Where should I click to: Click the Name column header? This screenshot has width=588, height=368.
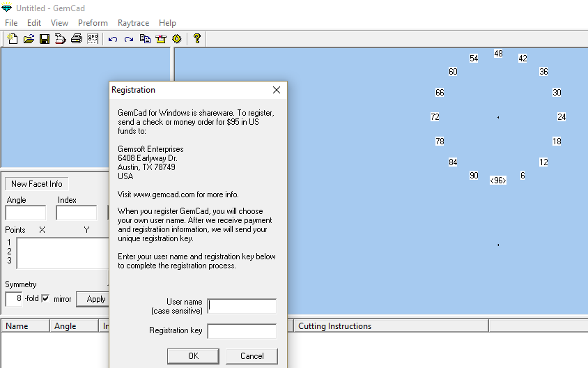click(x=26, y=325)
